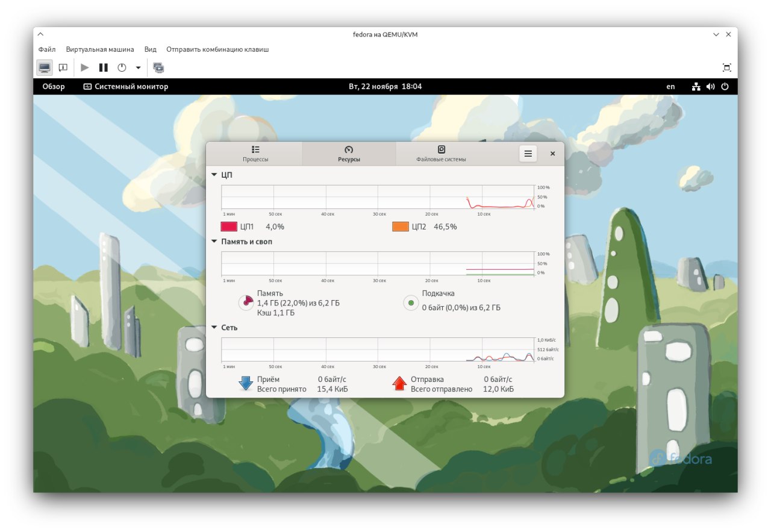Switch to the Файловые системы tab

click(441, 154)
